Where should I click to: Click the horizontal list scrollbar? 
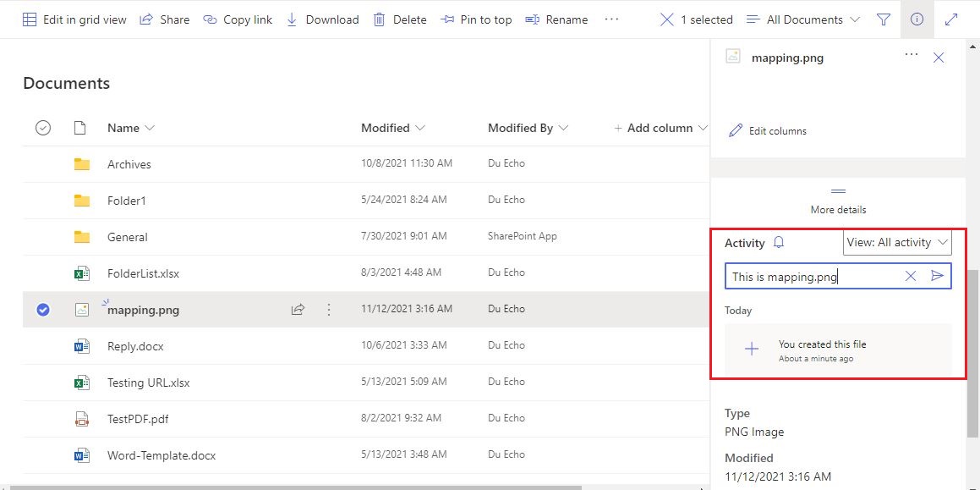(x=297, y=487)
